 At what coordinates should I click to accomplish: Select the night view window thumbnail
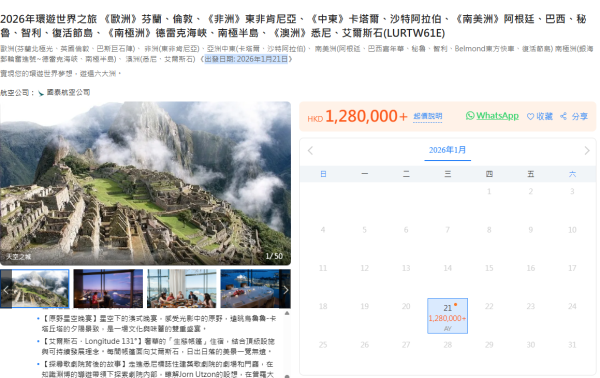pyautogui.click(x=108, y=289)
